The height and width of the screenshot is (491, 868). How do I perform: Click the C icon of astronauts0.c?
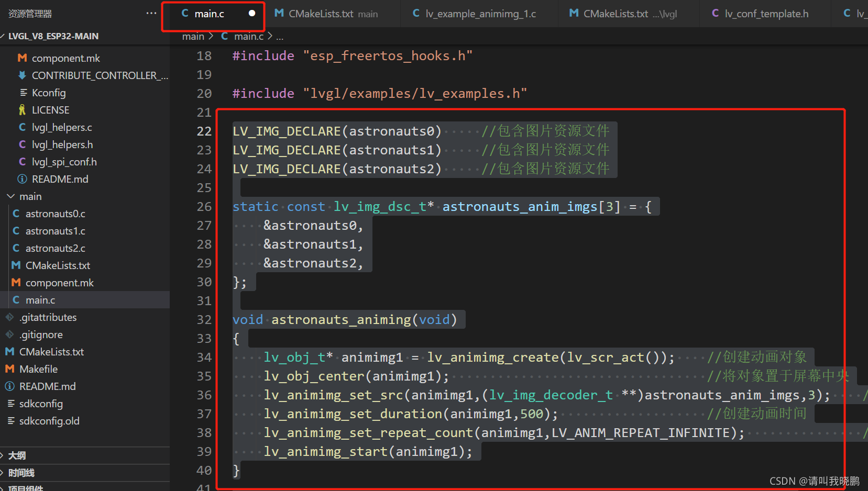tap(16, 214)
